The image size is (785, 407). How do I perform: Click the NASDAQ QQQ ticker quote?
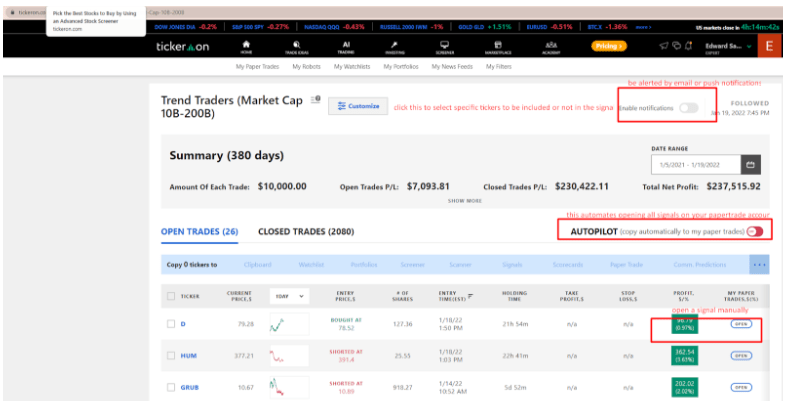point(334,27)
